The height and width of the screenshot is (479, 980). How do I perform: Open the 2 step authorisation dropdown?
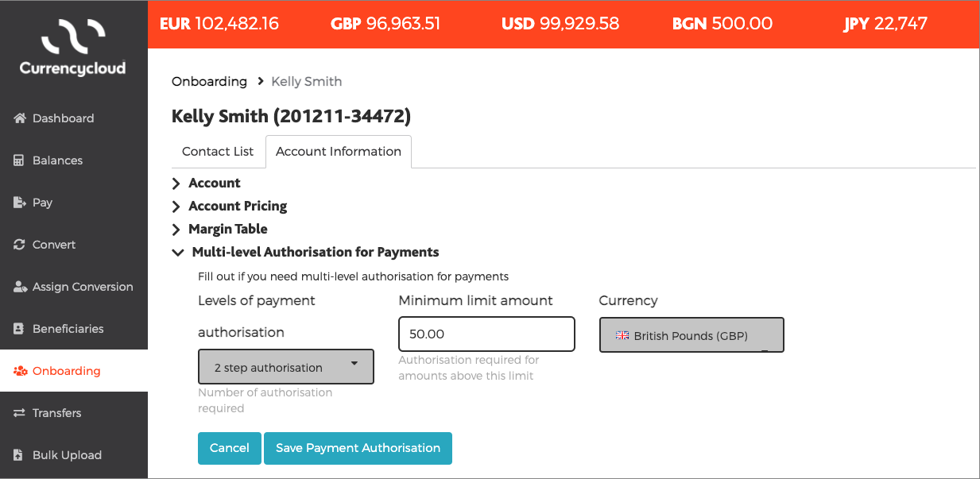point(286,367)
